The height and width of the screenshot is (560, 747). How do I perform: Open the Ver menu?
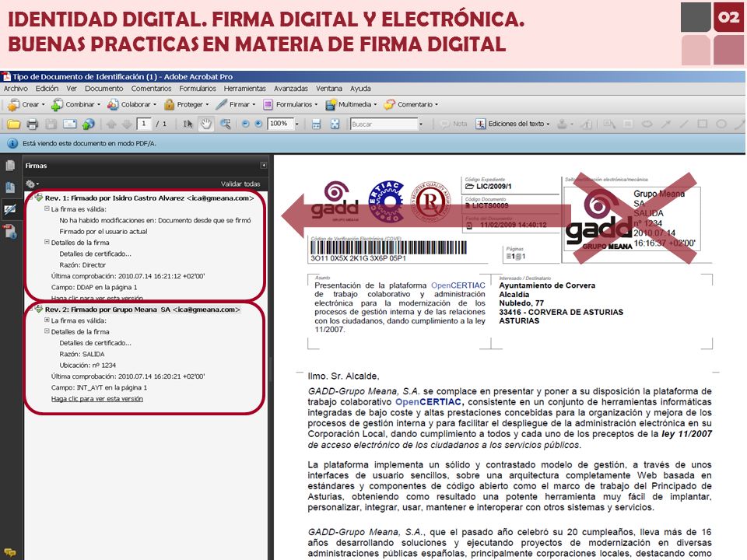[x=72, y=89]
